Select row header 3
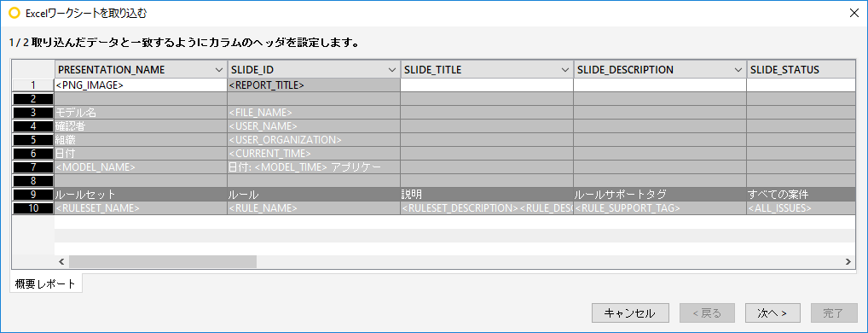 (x=33, y=113)
